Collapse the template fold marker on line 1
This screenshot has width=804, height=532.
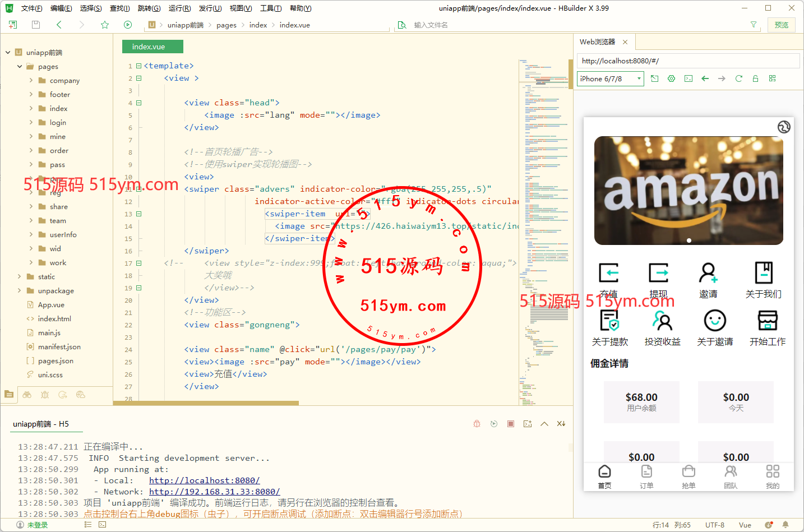[138, 66]
